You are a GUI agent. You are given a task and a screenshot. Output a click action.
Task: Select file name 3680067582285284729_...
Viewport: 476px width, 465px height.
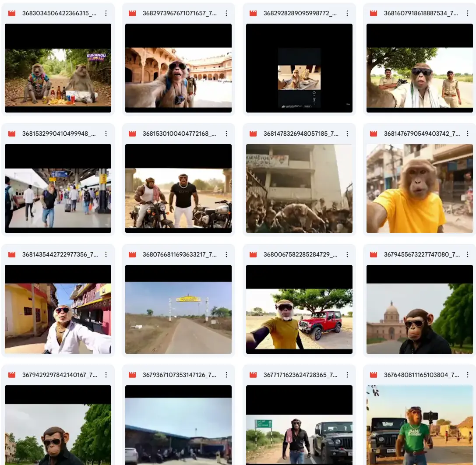point(300,254)
